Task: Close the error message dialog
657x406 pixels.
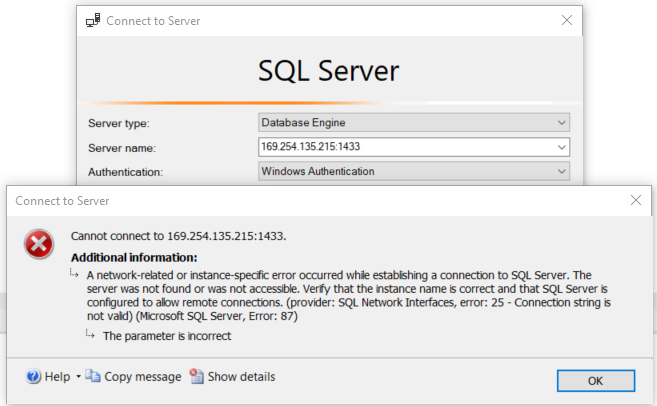Action: tap(636, 200)
